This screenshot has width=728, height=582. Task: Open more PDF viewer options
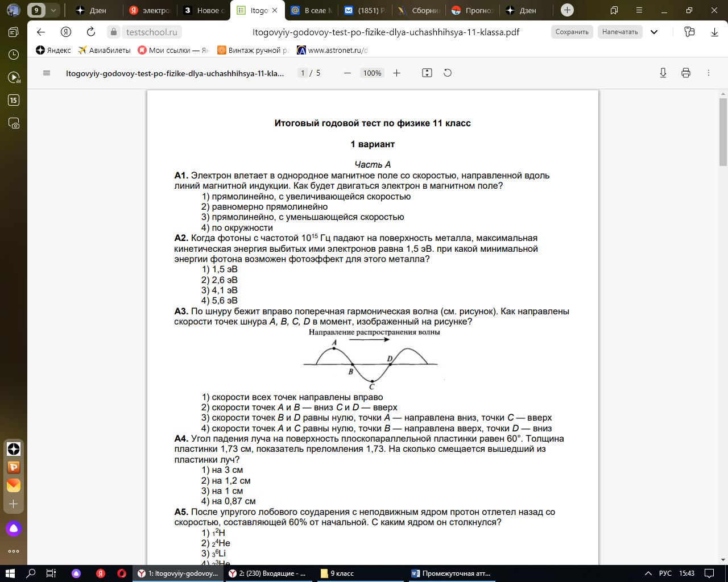pyautogui.click(x=709, y=73)
